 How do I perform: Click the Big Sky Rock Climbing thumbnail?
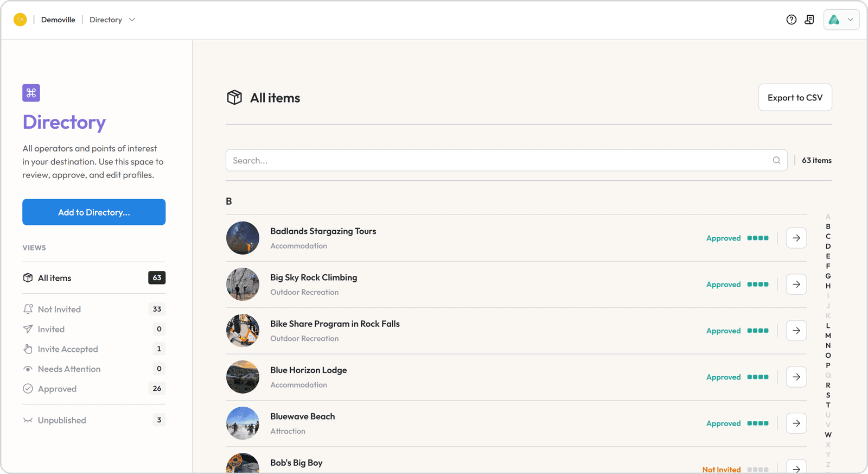(x=242, y=284)
